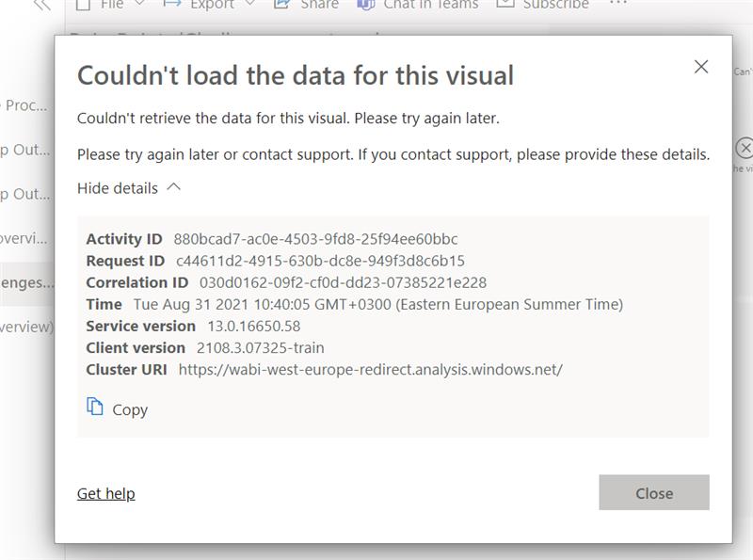Open the Get help link
The width and height of the screenshot is (753, 560).
click(x=106, y=493)
